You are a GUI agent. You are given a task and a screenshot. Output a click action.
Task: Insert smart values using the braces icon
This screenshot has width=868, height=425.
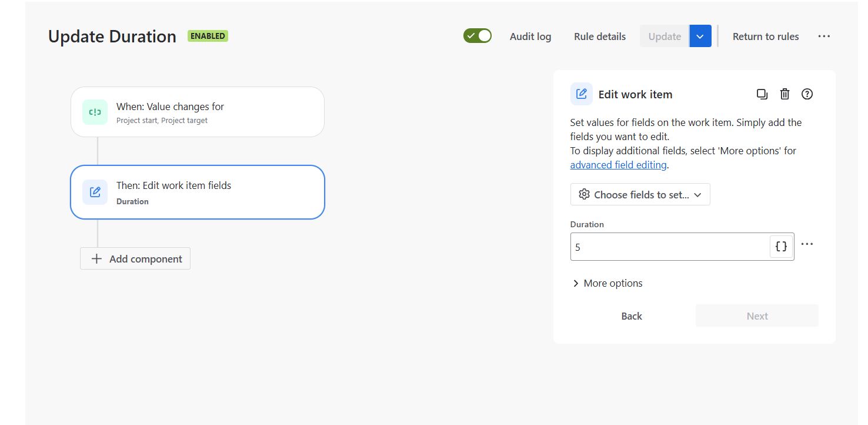coord(781,246)
